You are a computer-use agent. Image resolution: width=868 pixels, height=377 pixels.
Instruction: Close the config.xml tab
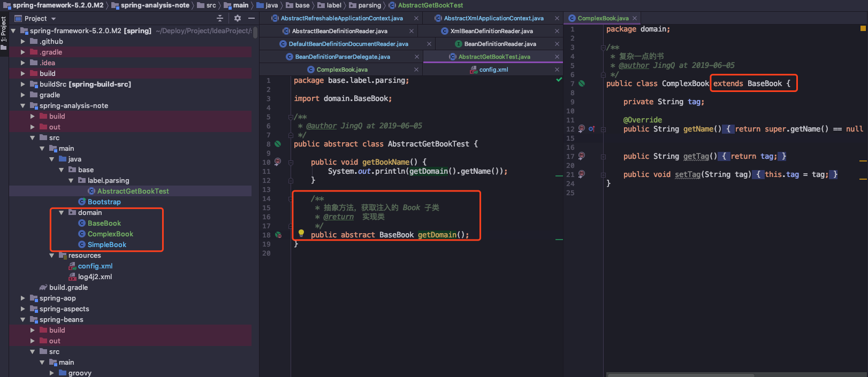[x=557, y=70]
